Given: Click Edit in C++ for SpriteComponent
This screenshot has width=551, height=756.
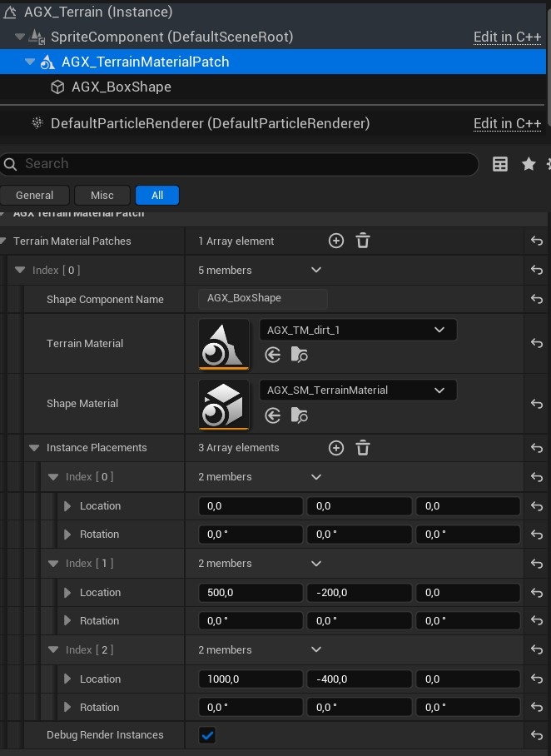Looking at the screenshot, I should 507,37.
